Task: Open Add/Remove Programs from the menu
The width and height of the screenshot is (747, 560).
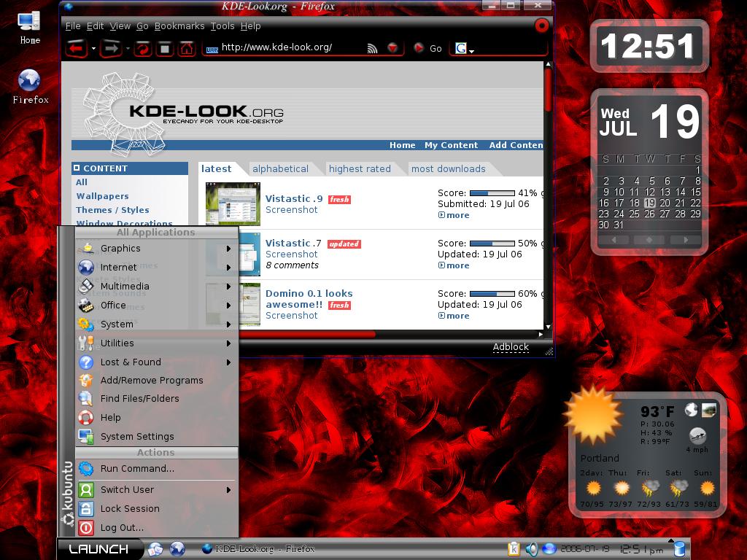Action: tap(156, 380)
